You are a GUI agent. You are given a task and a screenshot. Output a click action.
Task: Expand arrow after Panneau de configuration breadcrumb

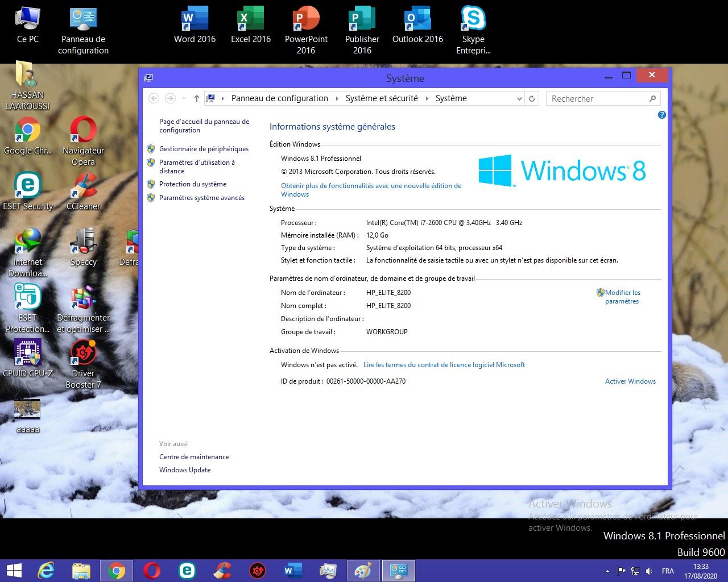point(337,98)
